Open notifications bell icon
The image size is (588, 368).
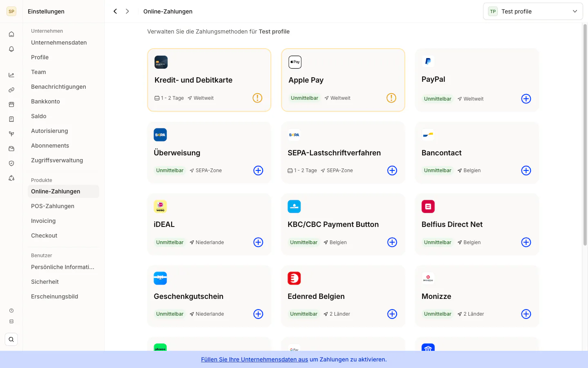(11, 49)
